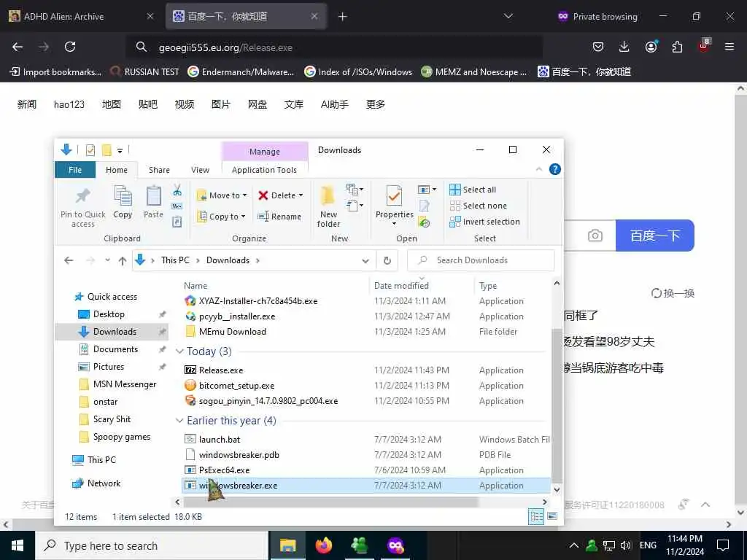Open the New item dropdown icon
The image size is (747, 560).
point(355,190)
